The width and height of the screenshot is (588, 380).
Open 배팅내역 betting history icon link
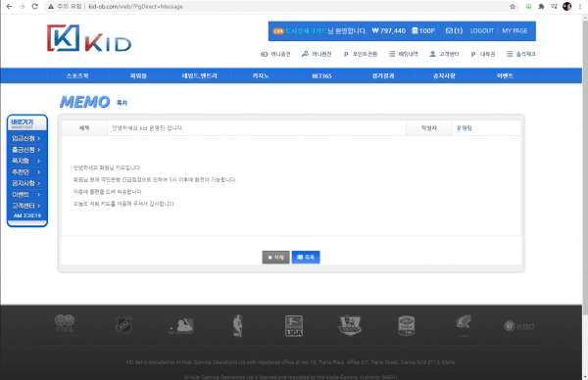pos(403,54)
